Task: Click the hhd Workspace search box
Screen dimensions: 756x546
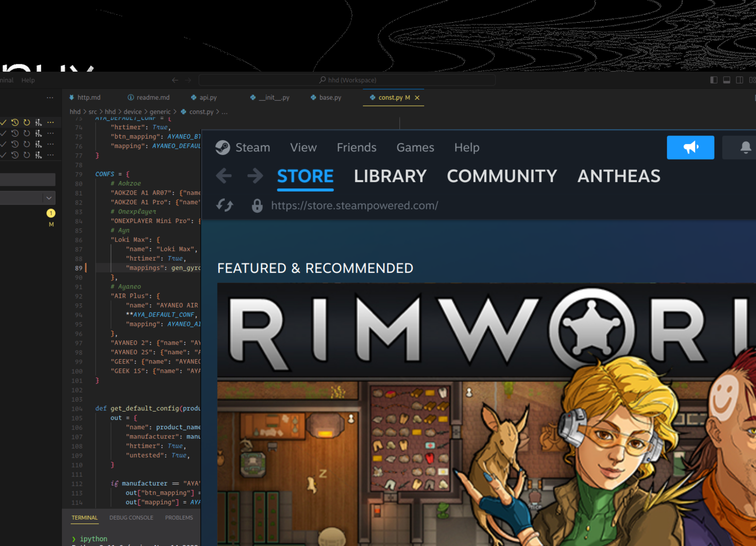Action: tap(347, 80)
